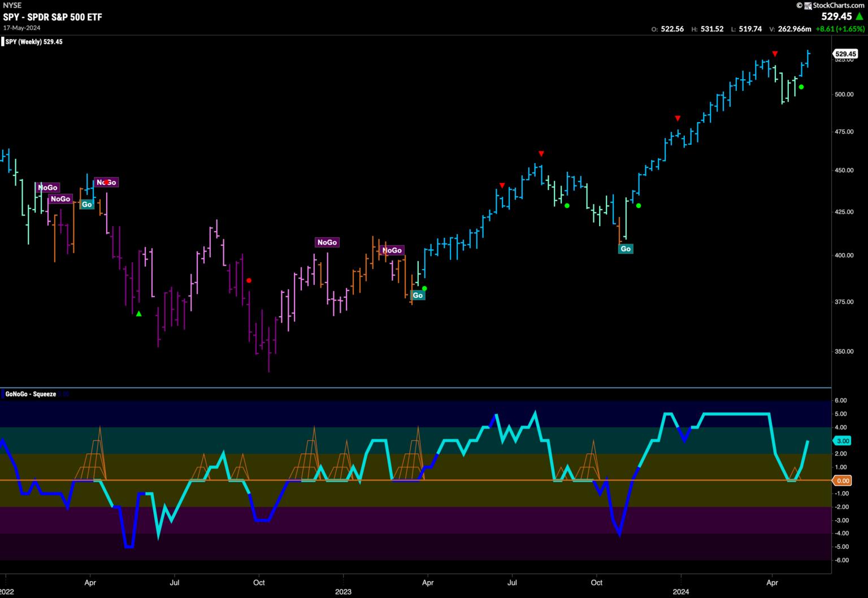Screen dimensions: 868x598
Task: Click the red triangle marker near the 2024 price peak
Action: pos(775,54)
